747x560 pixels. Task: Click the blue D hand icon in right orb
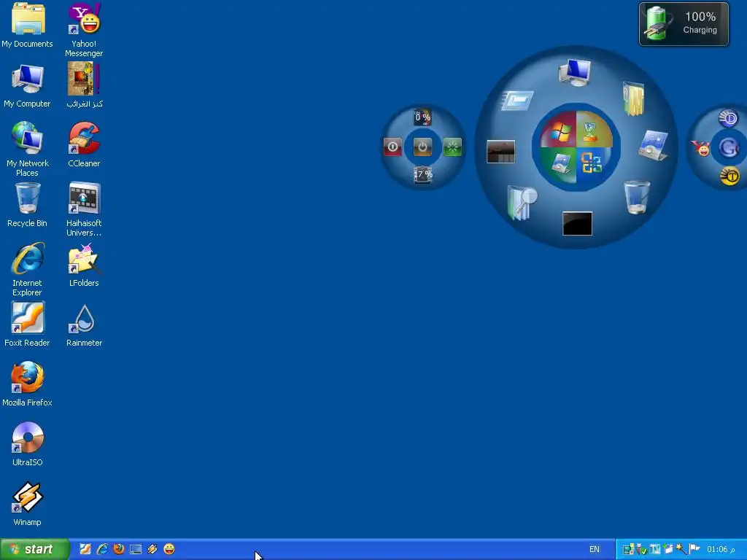pyautogui.click(x=728, y=119)
